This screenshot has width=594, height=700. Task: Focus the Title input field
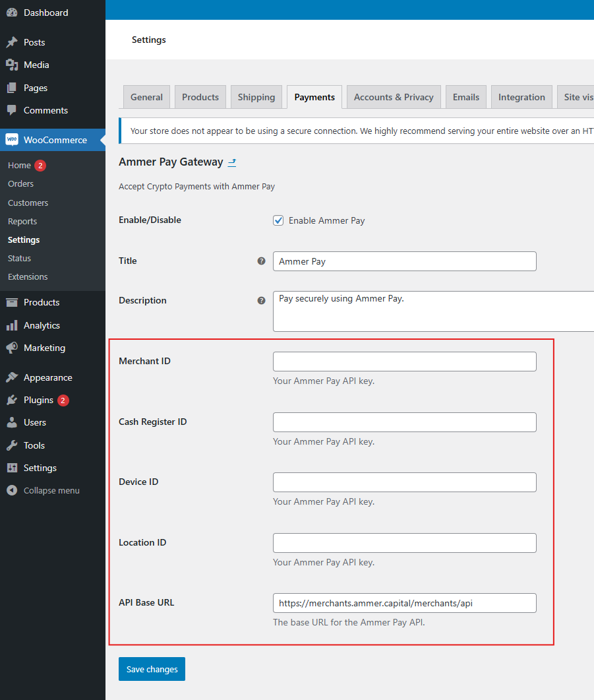tap(405, 261)
